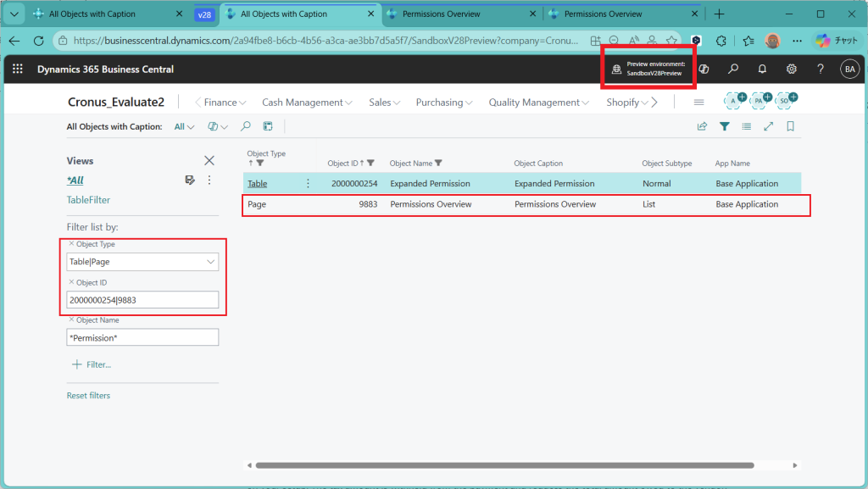Click the Share icon above the list
868x489 pixels.
point(702,126)
